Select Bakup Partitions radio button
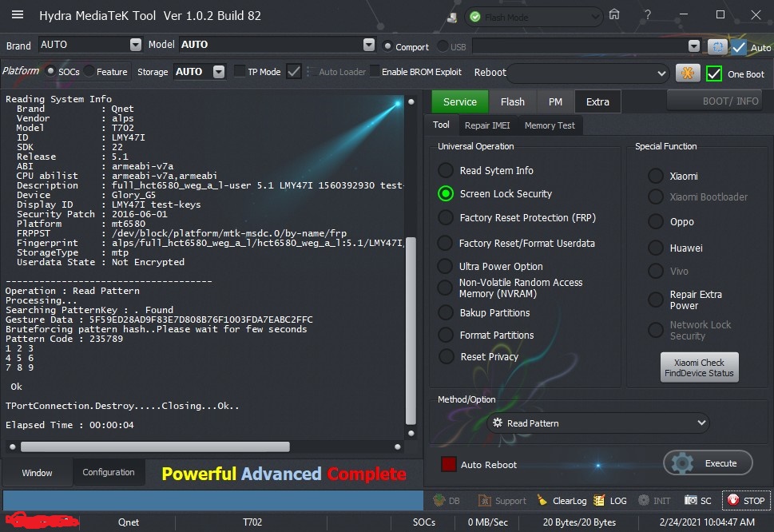Image resolution: width=774 pixels, height=532 pixels. 445,312
